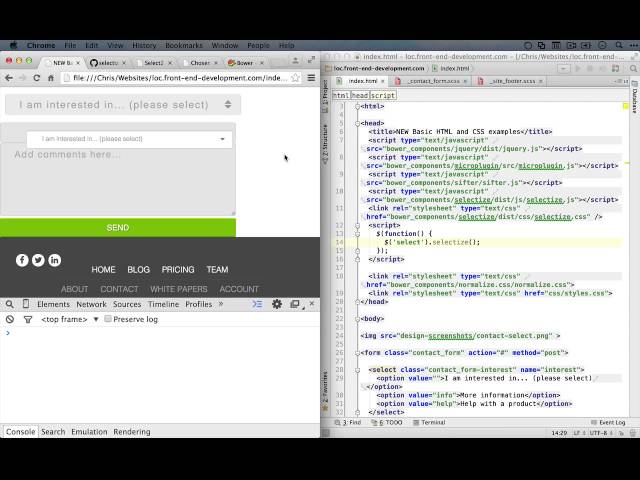Go to Chrome home page icon

(51, 78)
